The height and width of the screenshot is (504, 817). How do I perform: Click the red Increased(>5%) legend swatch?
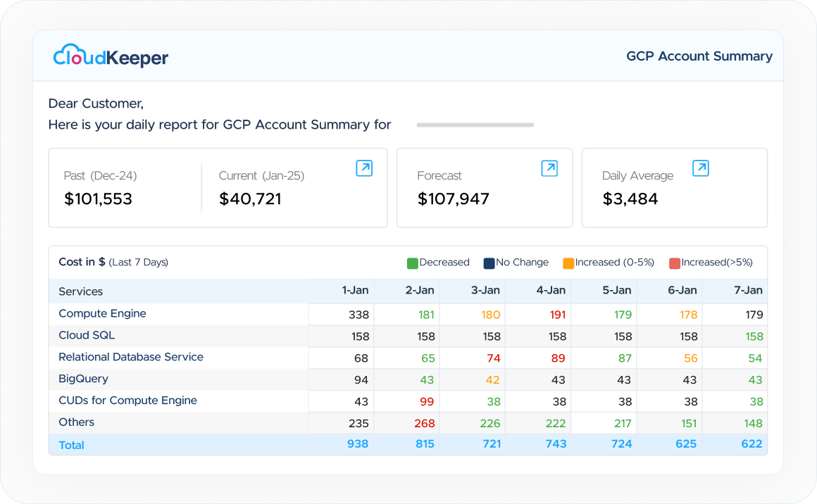[674, 263]
